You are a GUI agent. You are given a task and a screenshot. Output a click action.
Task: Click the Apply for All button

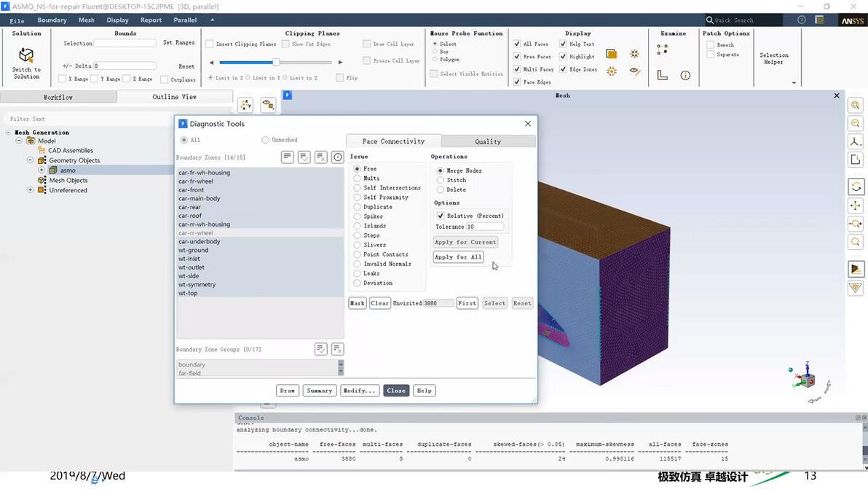point(458,257)
